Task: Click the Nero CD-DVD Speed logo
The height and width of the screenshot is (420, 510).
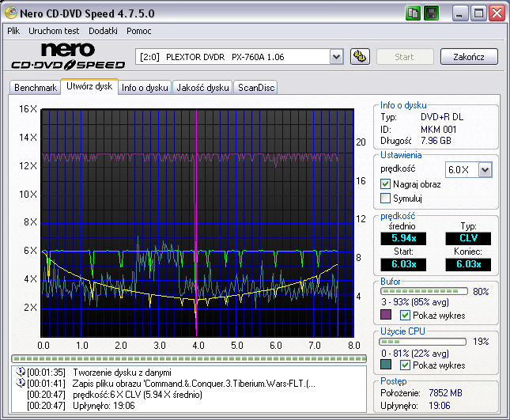Action: click(68, 56)
